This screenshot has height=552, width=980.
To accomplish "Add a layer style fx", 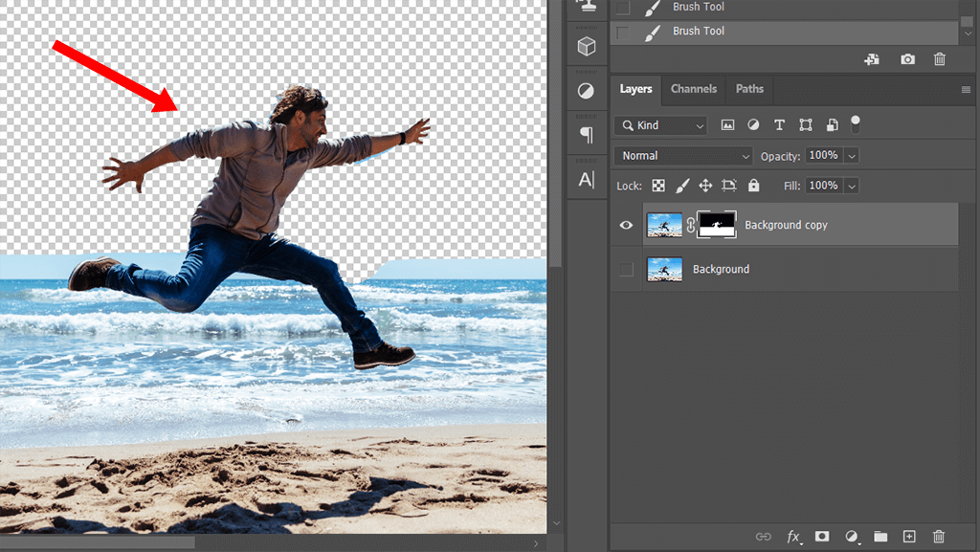I will (793, 537).
